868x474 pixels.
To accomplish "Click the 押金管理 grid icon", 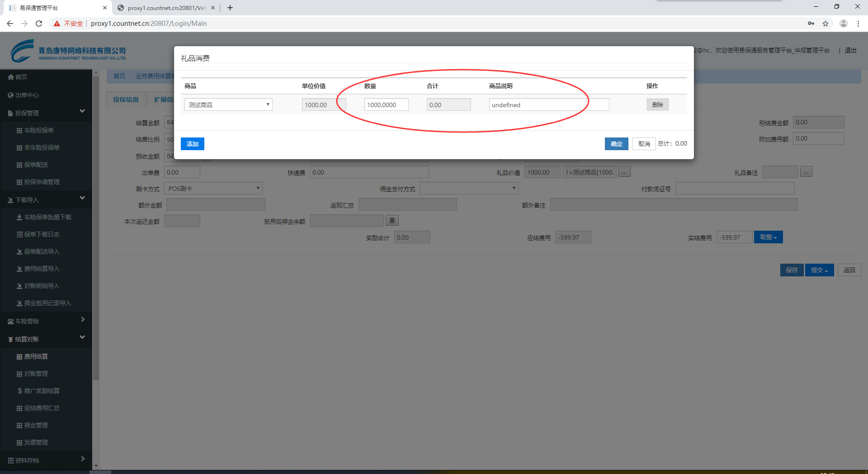I will click(19, 425).
